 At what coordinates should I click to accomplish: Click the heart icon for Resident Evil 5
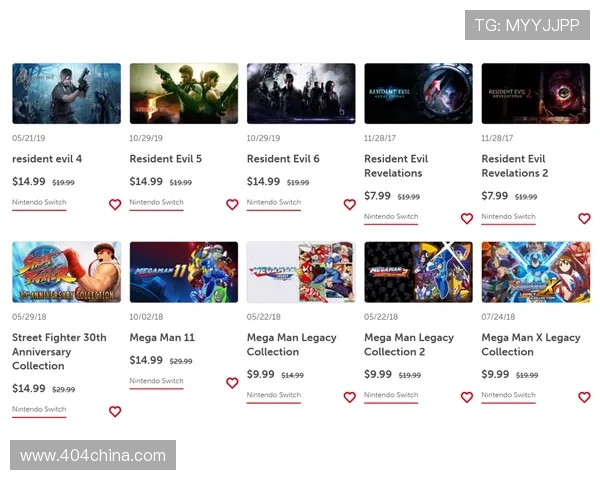point(232,204)
